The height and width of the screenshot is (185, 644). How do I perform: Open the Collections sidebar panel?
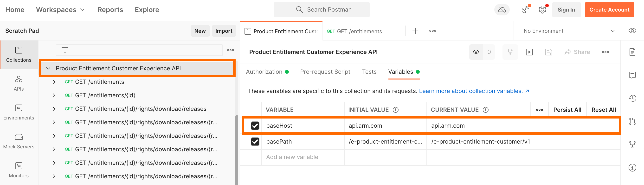19,55
